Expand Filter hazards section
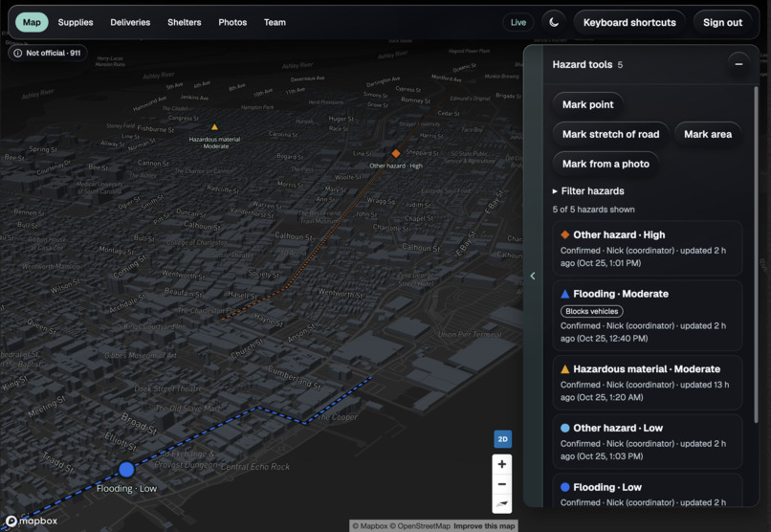This screenshot has height=532, width=771. point(588,190)
